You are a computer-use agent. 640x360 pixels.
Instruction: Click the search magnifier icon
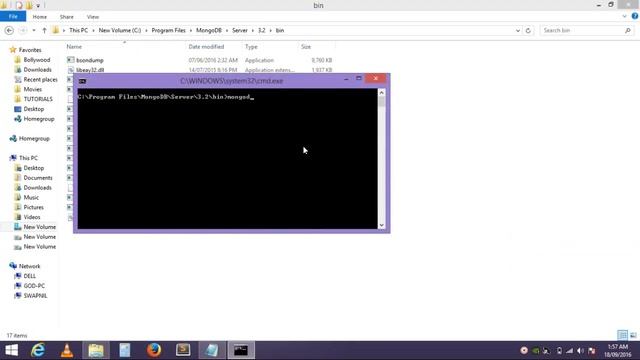(x=628, y=31)
